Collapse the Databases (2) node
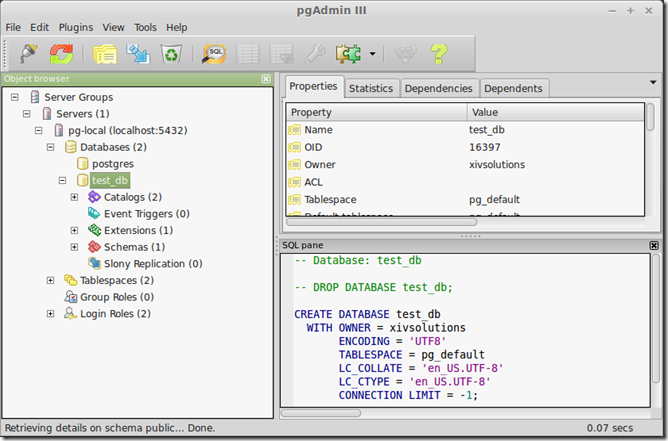The width and height of the screenshot is (668, 441). [51, 147]
